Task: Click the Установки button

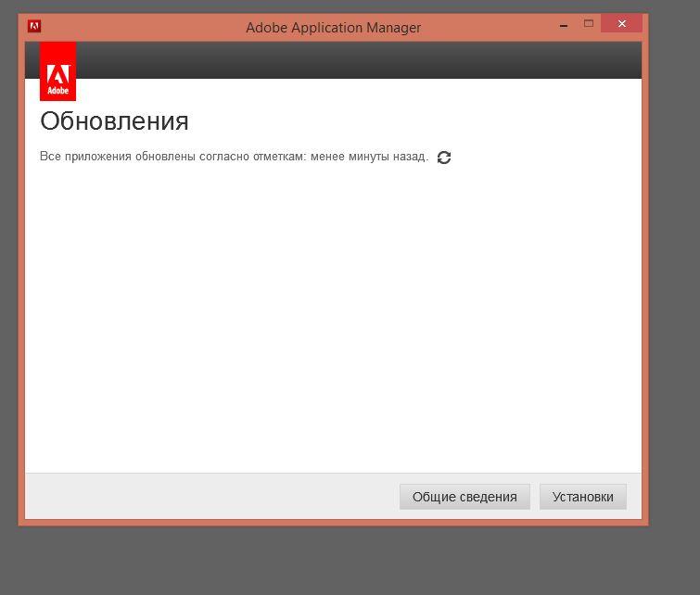Action: tap(582, 497)
